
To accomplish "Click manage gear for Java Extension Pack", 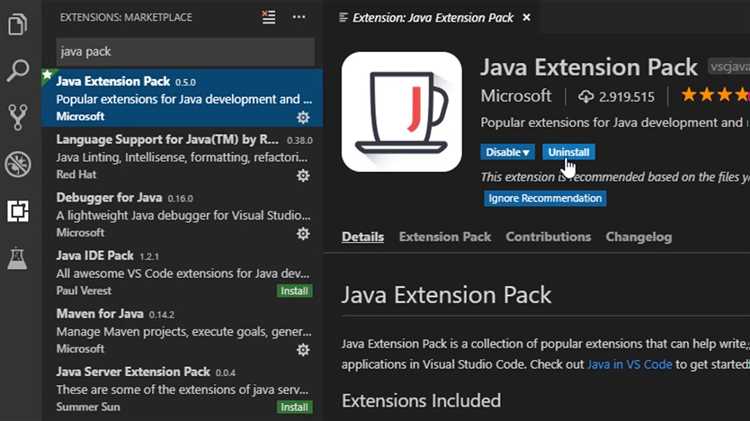I will pos(303,117).
